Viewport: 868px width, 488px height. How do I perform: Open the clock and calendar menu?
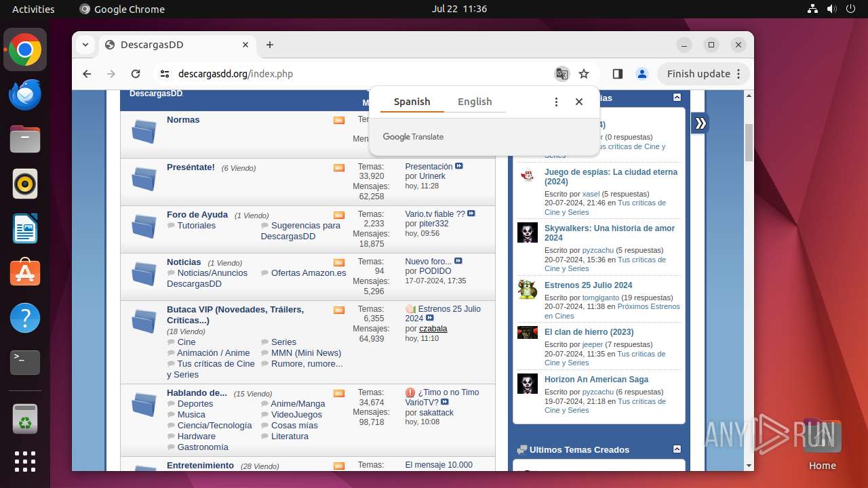coord(459,9)
